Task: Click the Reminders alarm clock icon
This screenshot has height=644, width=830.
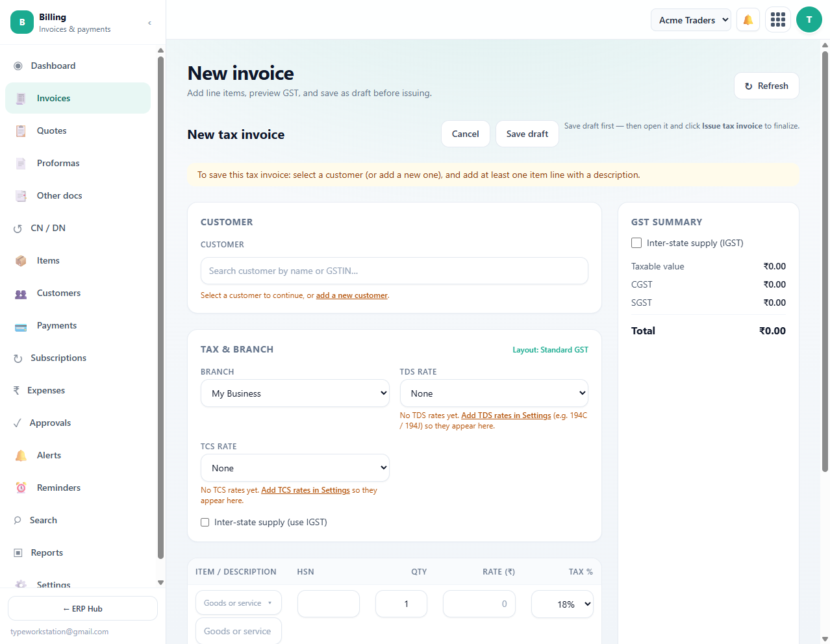Action: click(21, 488)
